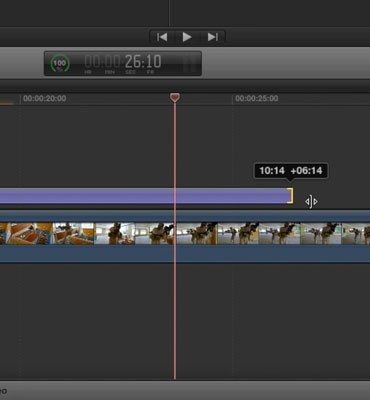Click the playhead marker on ruler
The height and width of the screenshot is (400, 370).
pyautogui.click(x=175, y=97)
